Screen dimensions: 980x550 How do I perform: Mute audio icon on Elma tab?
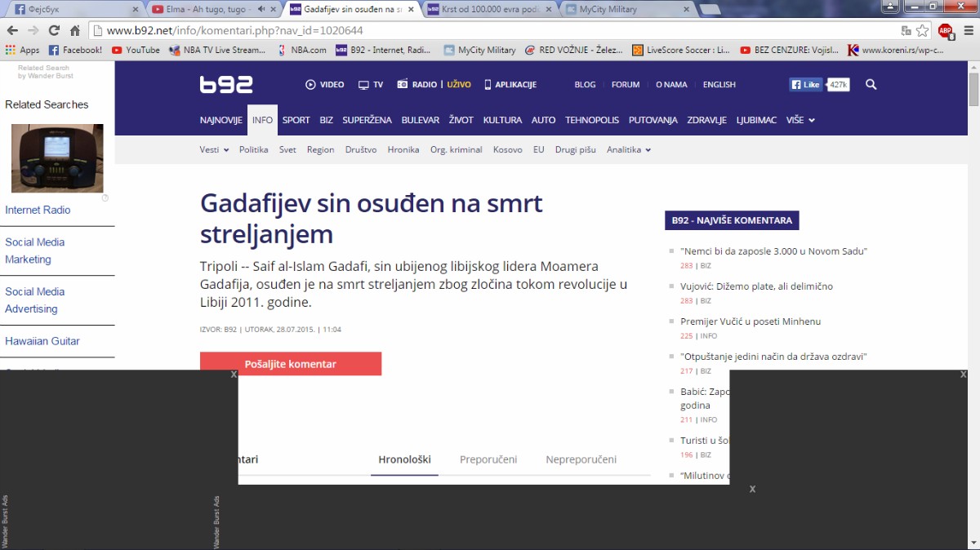[261, 9]
